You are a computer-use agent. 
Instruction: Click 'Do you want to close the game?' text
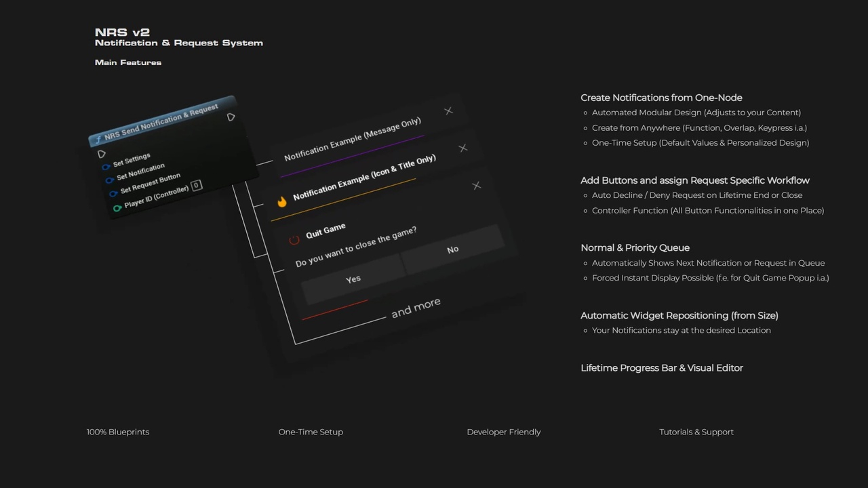[356, 247]
